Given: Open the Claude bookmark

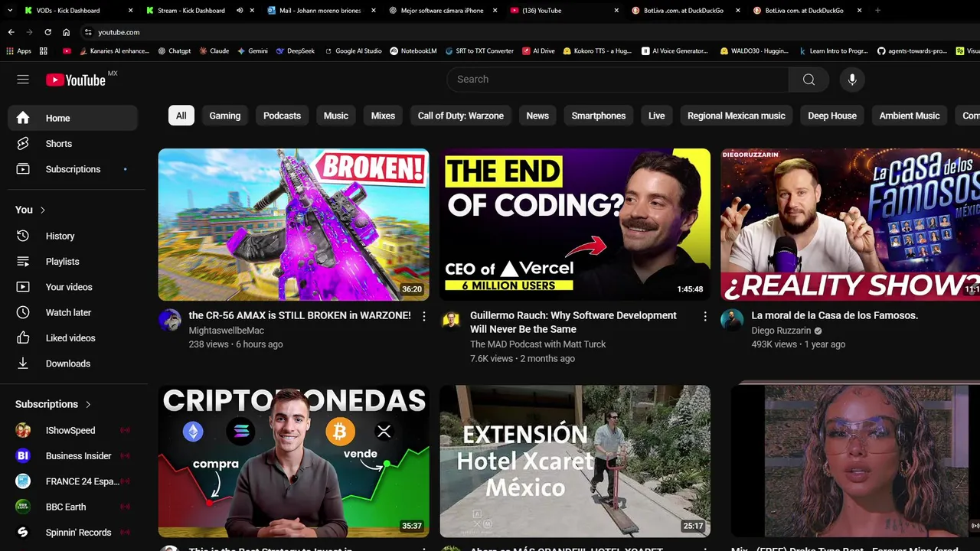Looking at the screenshot, I should pos(214,51).
